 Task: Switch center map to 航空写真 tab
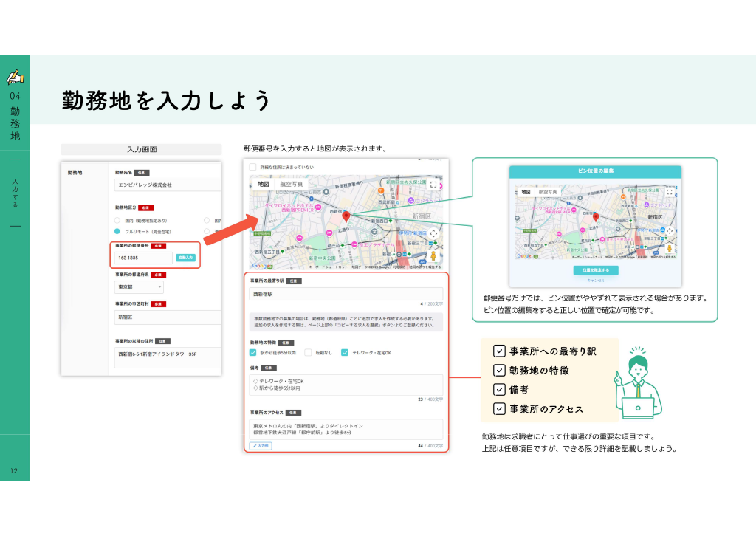[292, 184]
